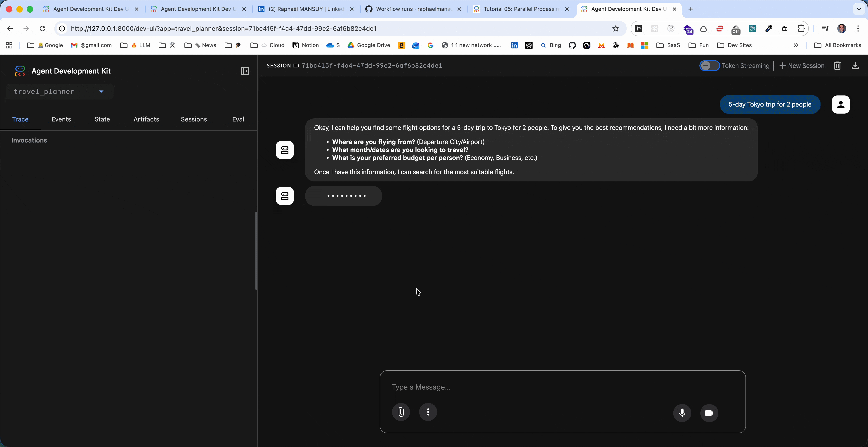Click the New Session button
Image resolution: width=868 pixels, height=447 pixels.
[802, 65]
